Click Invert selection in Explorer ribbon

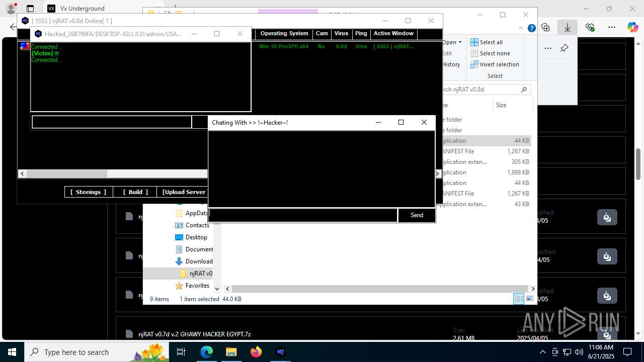pos(495,64)
